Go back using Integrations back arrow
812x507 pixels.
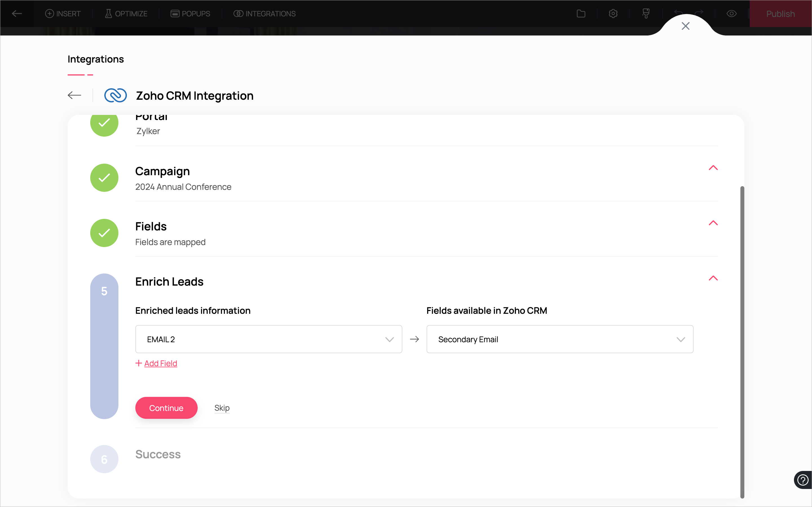(x=74, y=95)
